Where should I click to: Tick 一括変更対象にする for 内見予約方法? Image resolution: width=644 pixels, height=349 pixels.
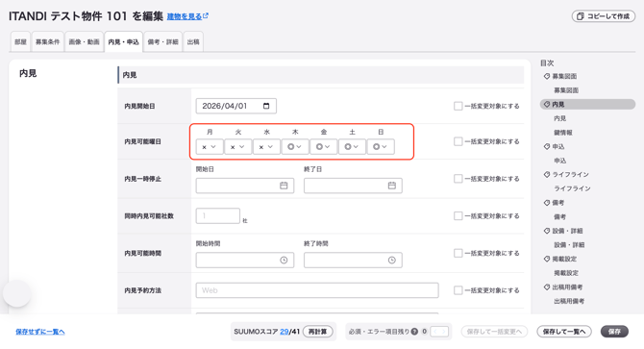[x=458, y=290]
